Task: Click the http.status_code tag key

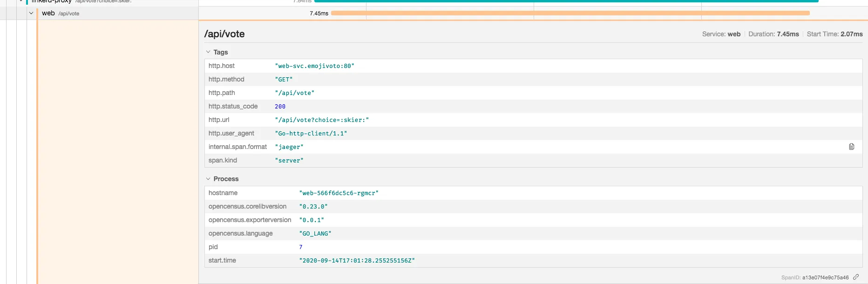Action: click(233, 106)
